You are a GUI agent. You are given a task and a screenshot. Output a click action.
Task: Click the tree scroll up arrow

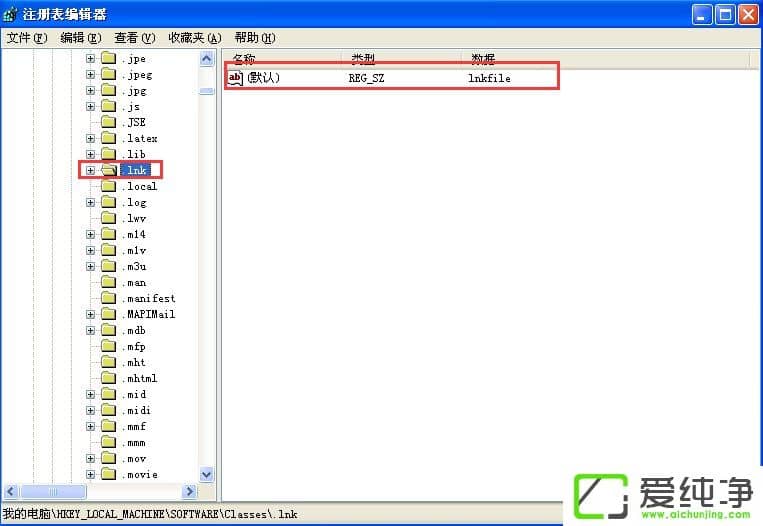click(207, 59)
